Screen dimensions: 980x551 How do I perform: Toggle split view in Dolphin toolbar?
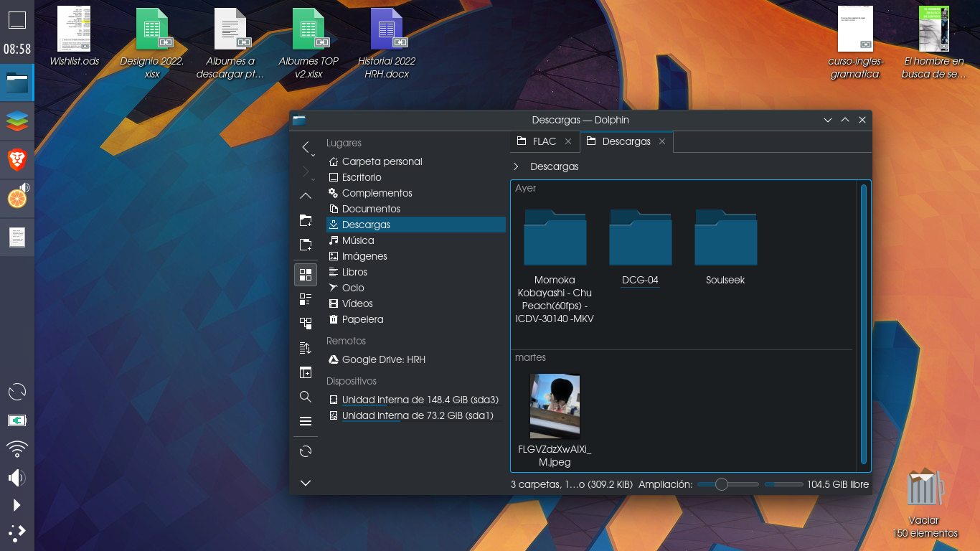coord(306,372)
